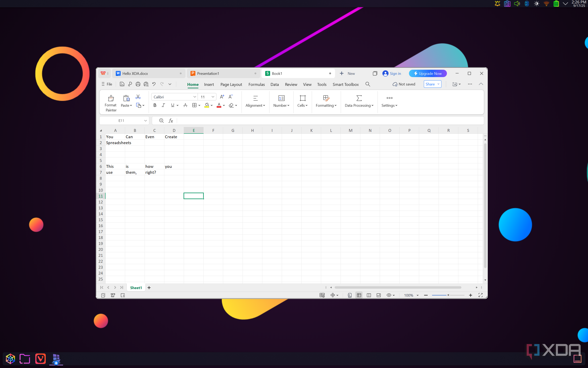
Task: Add a new sheet with plus icon
Action: [x=149, y=288]
